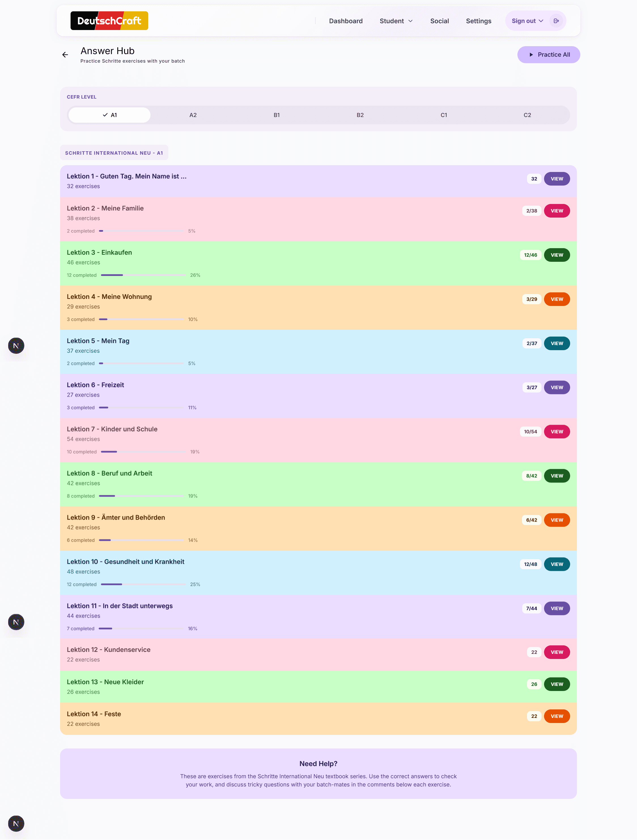
Task: Navigate to the Social section
Action: click(439, 21)
